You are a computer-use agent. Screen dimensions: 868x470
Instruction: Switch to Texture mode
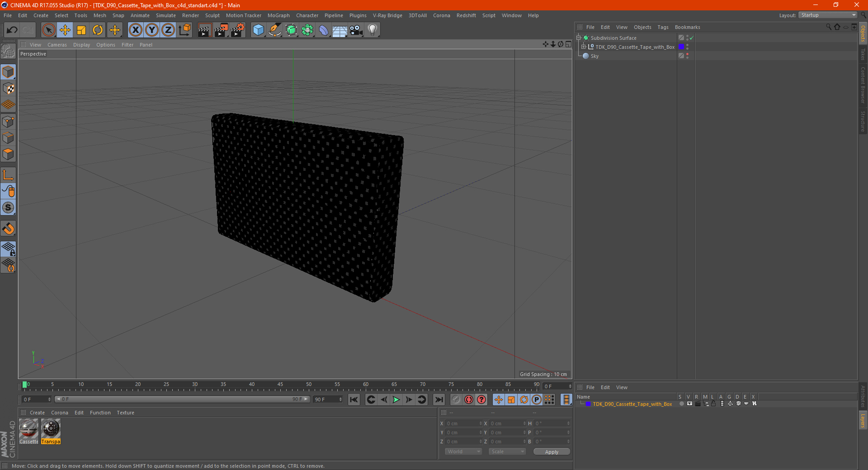click(8, 89)
